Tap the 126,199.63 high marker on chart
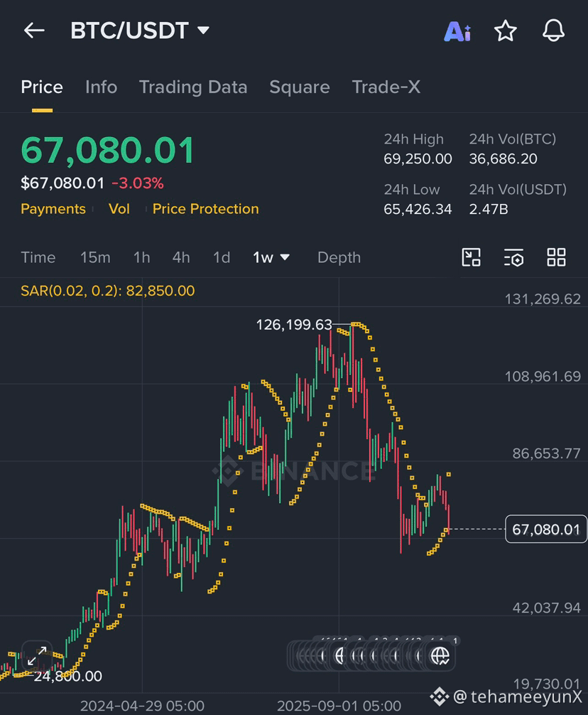588x715 pixels. [x=294, y=325]
